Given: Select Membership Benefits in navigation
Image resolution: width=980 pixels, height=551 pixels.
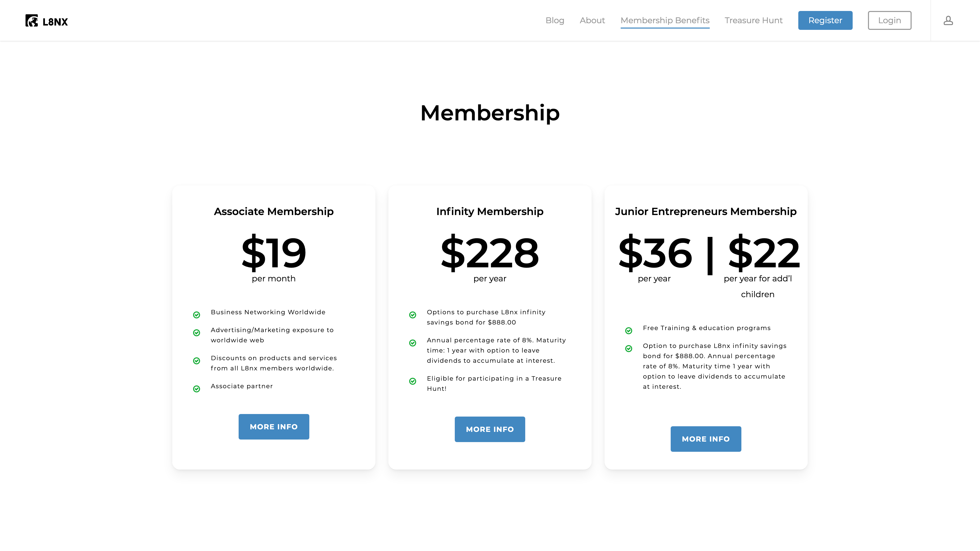Looking at the screenshot, I should [665, 20].
